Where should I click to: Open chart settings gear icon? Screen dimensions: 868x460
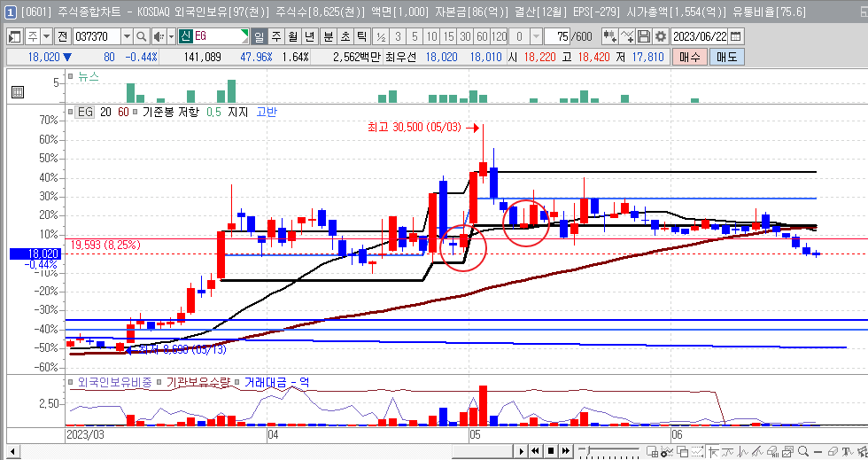pyautogui.click(x=661, y=36)
